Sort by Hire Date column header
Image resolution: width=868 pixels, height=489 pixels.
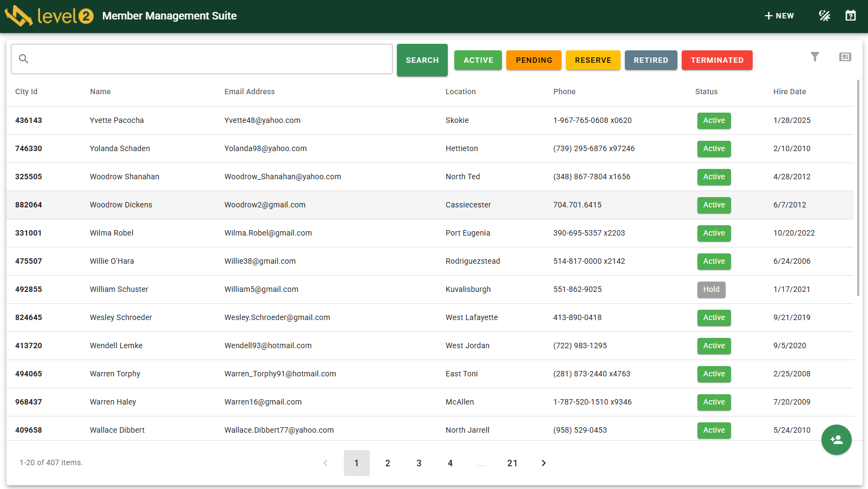tap(789, 92)
